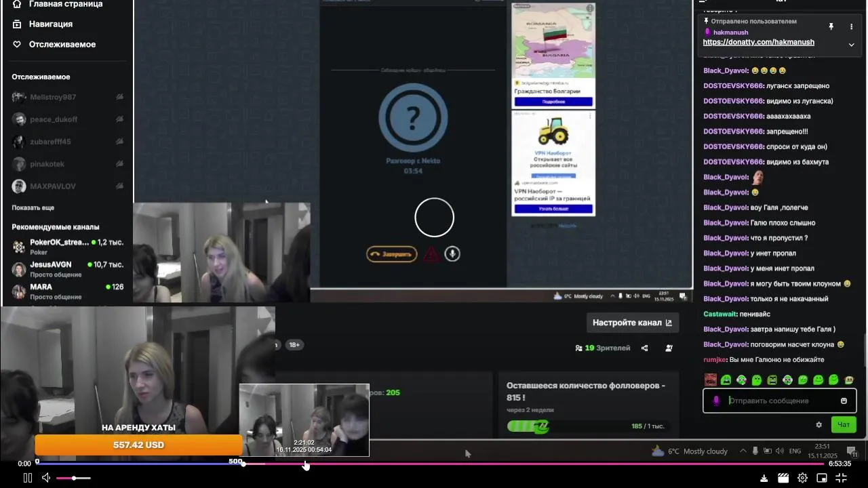Open the taskbar notification center icon

point(852,451)
